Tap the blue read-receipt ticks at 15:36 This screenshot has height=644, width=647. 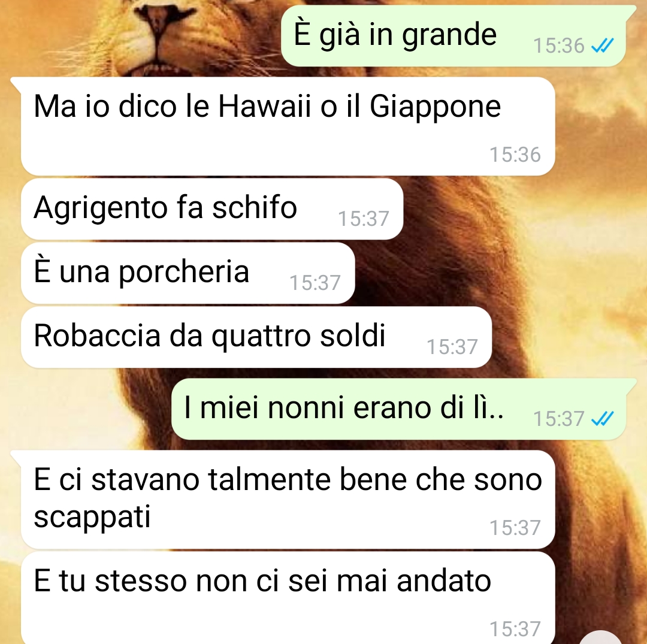(x=603, y=46)
